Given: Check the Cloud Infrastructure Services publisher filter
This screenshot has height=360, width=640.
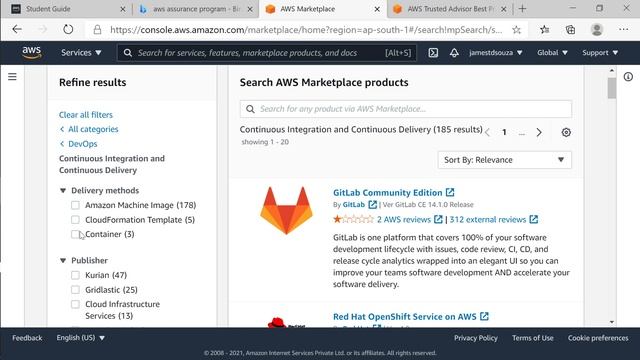Looking at the screenshot, I should (x=75, y=304).
